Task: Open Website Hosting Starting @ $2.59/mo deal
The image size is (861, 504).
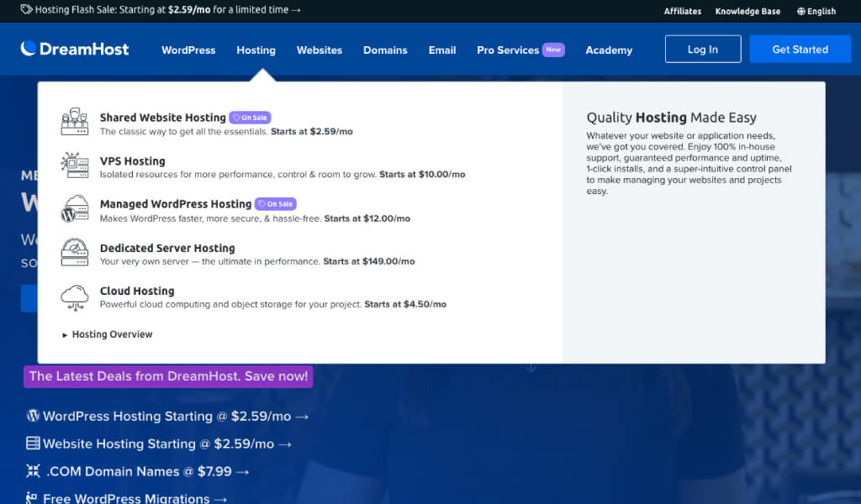Action: [x=167, y=444]
